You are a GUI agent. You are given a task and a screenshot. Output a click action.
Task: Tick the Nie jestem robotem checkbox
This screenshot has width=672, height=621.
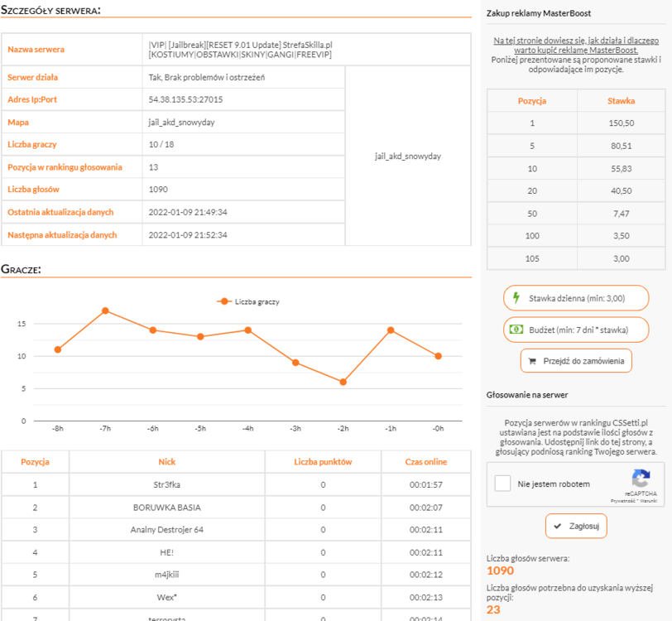click(x=502, y=484)
